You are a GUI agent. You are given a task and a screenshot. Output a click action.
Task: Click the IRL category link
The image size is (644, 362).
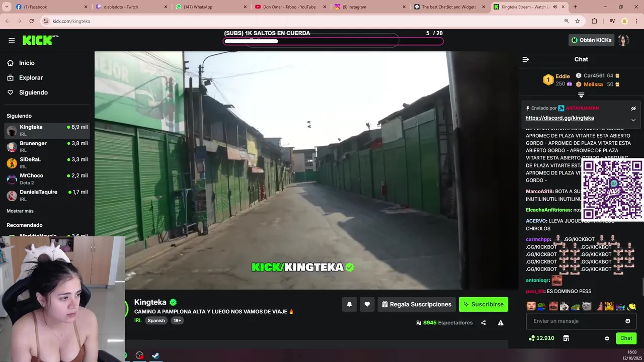click(138, 320)
